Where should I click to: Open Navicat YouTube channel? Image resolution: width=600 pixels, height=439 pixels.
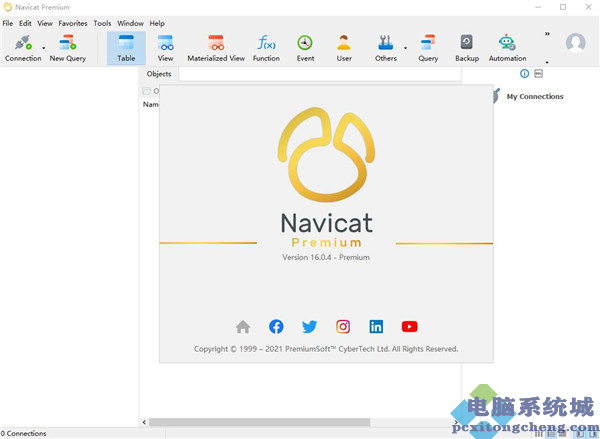[x=409, y=327]
